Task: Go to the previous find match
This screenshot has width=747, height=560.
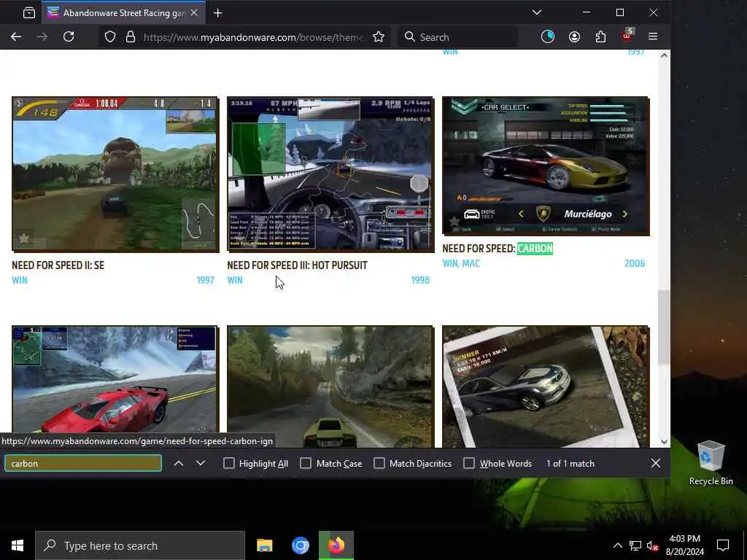Action: point(179,463)
